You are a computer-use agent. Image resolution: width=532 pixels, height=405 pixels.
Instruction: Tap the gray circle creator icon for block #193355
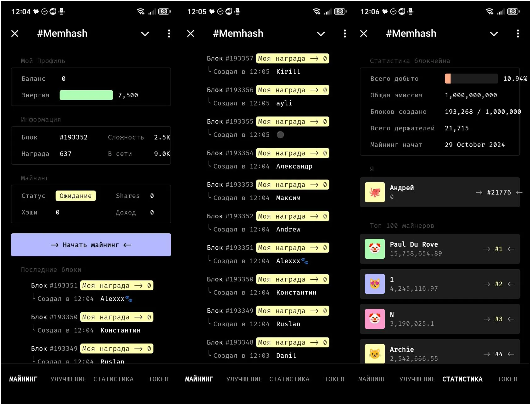(x=280, y=135)
